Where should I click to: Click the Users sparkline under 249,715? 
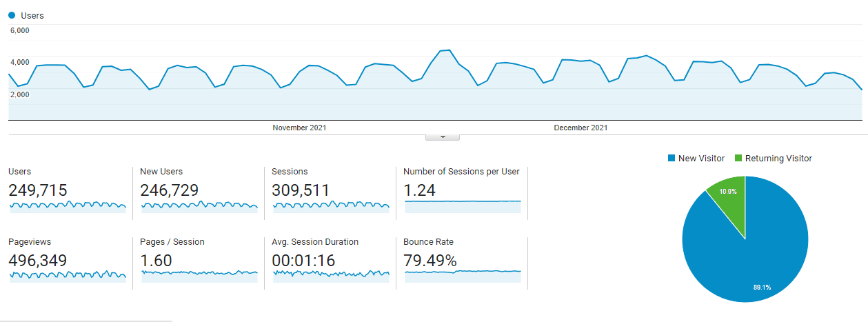coord(67,206)
